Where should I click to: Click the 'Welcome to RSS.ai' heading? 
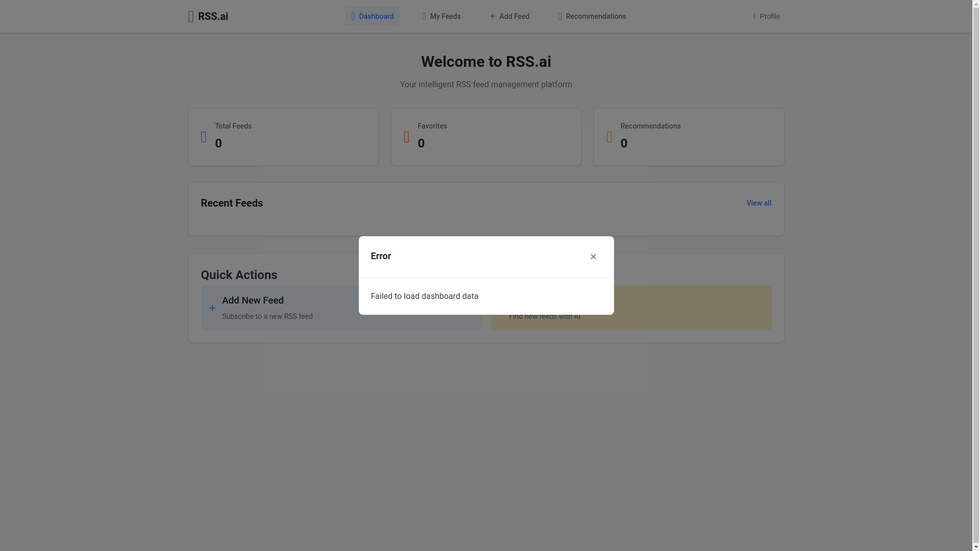486,62
